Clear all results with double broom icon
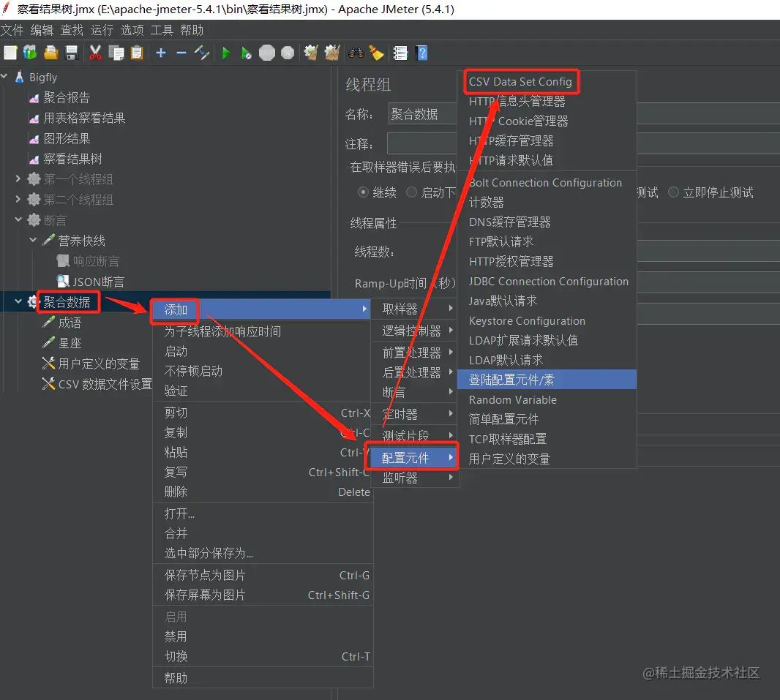This screenshot has width=780, height=700. pos(331,53)
